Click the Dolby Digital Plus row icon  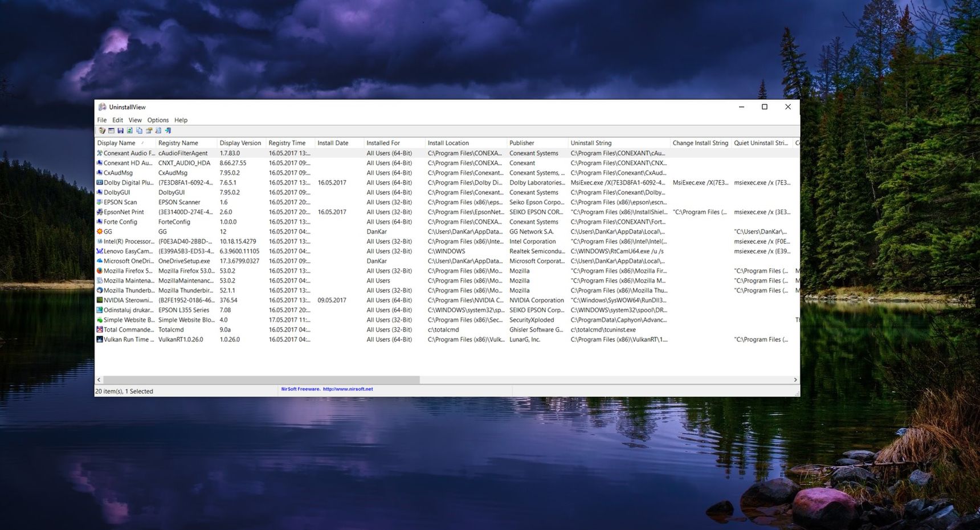pyautogui.click(x=100, y=182)
